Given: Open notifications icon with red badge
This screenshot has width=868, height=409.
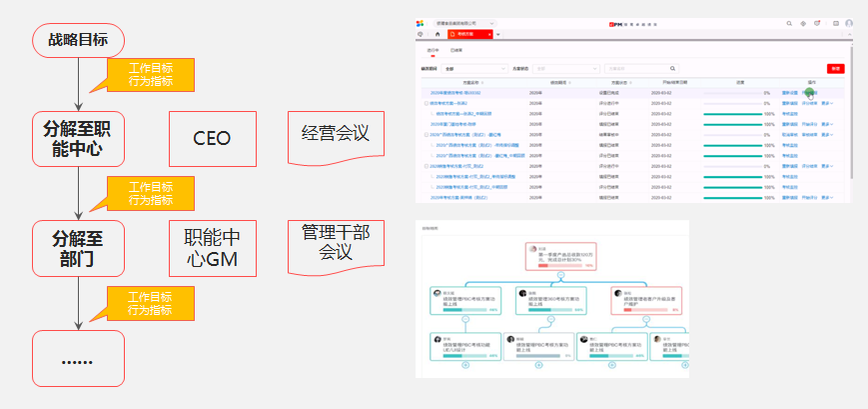Looking at the screenshot, I should (x=817, y=23).
